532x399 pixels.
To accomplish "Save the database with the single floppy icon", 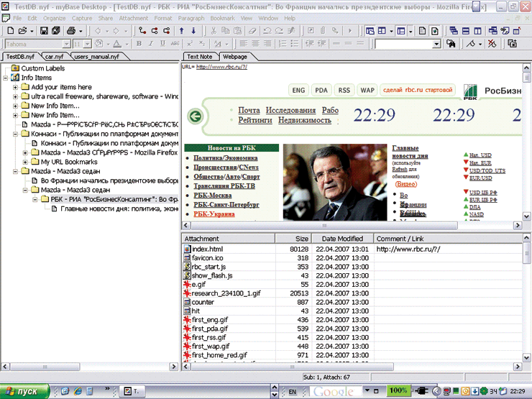I will (44, 31).
